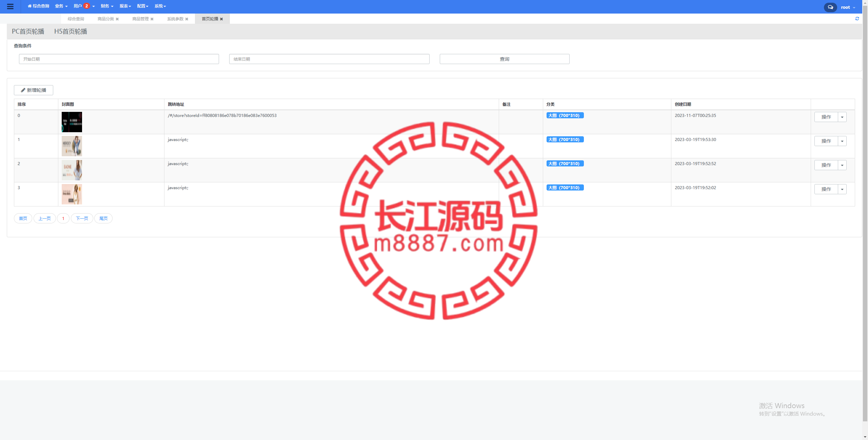The height and width of the screenshot is (440, 868).
Task: Click 操作 button for the 19:52:52 row
Action: tap(826, 165)
